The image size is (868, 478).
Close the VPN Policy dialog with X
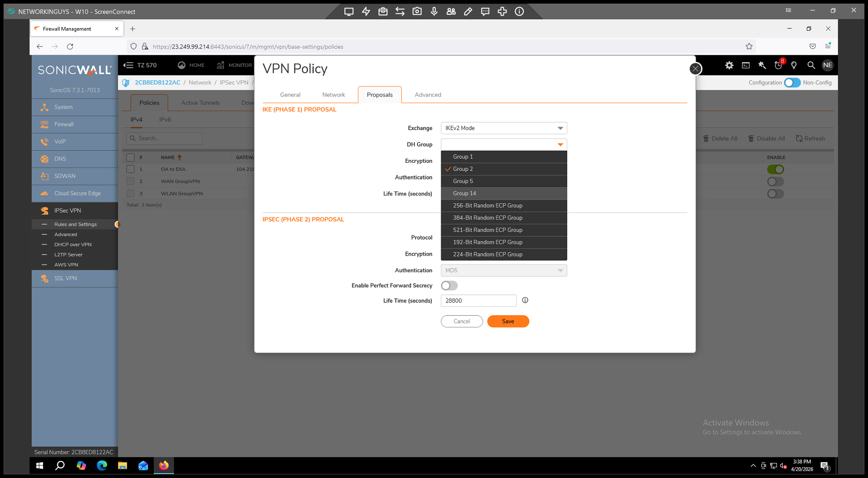coord(695,69)
